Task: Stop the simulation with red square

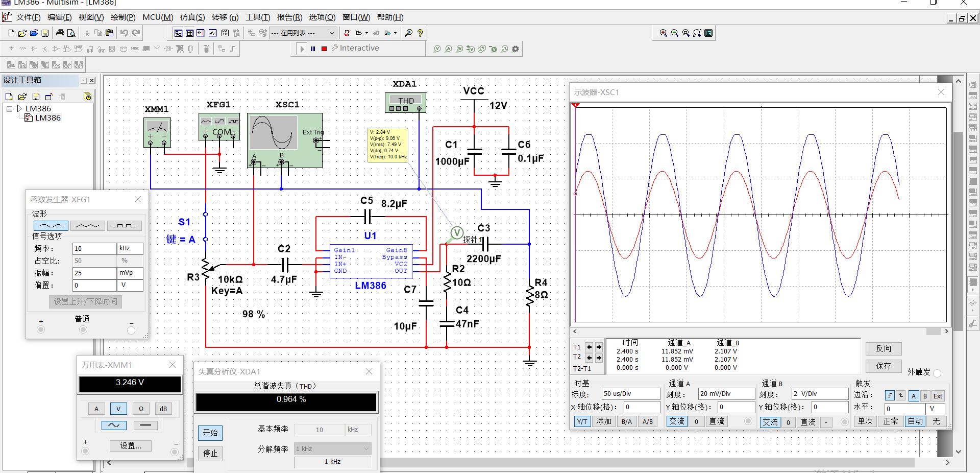Action: click(x=324, y=49)
